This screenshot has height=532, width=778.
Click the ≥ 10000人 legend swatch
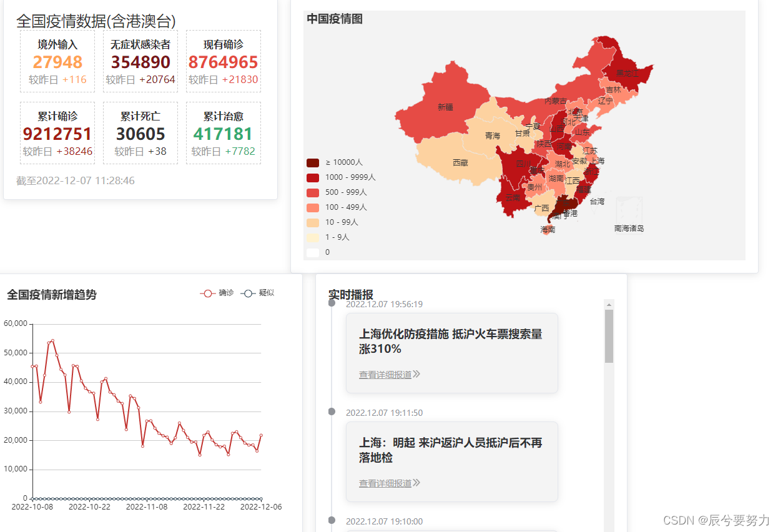(313, 162)
